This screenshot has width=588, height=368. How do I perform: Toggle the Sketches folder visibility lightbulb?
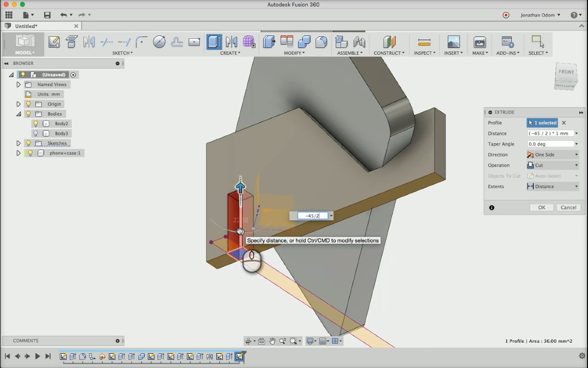click(x=28, y=143)
